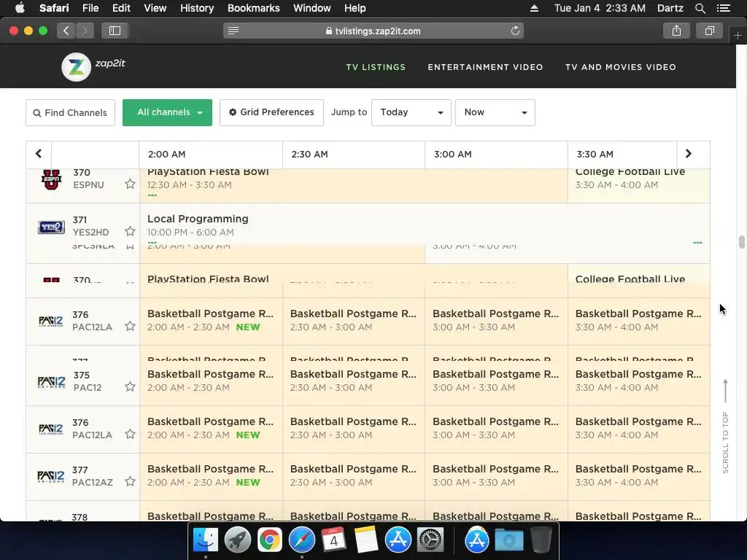Click the Dartz user name in menu bar
Screen dimensions: 747x560
point(670,8)
